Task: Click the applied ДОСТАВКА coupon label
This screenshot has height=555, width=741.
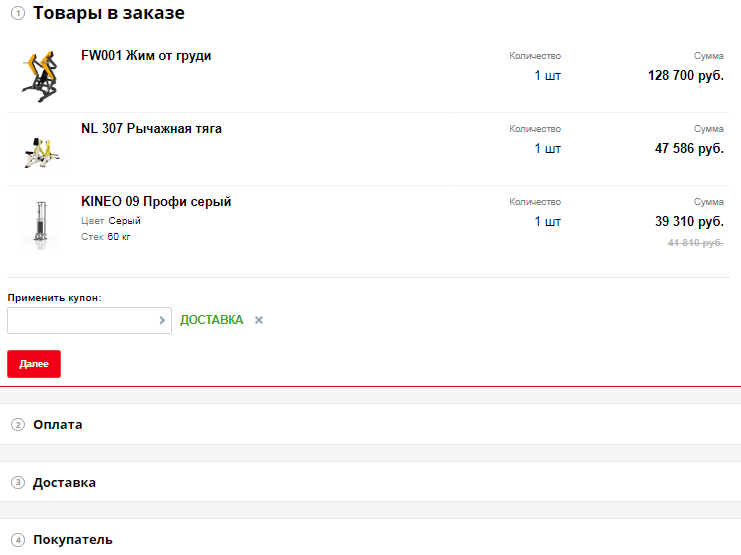Action: (x=211, y=320)
